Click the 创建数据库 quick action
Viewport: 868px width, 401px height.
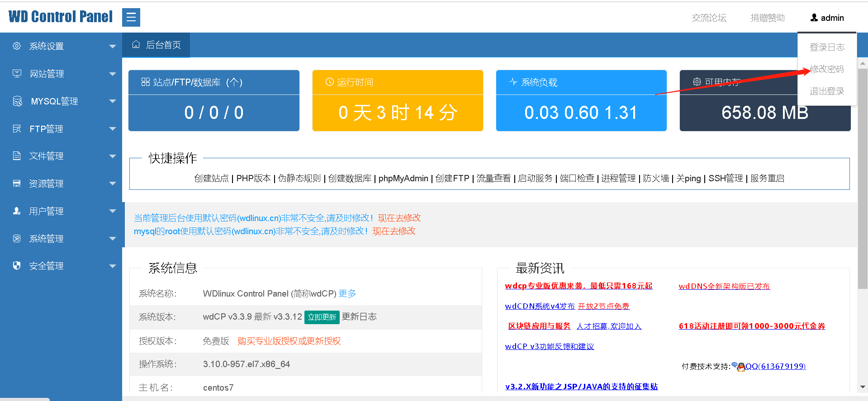pyautogui.click(x=350, y=178)
